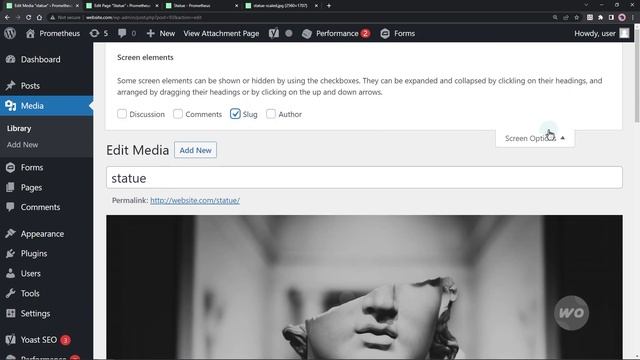The image size is (640, 360).
Task: Click the gray Yoast status dot
Action: tap(289, 33)
